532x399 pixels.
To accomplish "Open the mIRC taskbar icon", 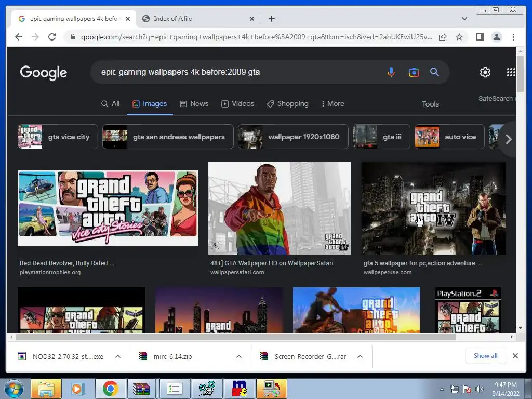I will point(240,389).
